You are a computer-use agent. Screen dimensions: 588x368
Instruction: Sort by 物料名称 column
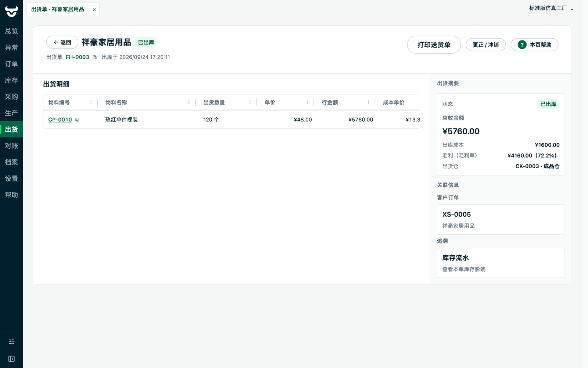pyautogui.click(x=189, y=102)
